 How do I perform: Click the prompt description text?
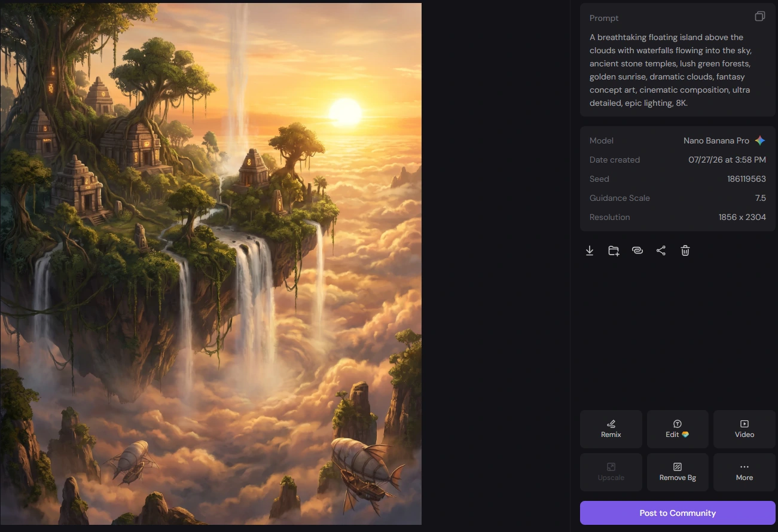[670, 70]
